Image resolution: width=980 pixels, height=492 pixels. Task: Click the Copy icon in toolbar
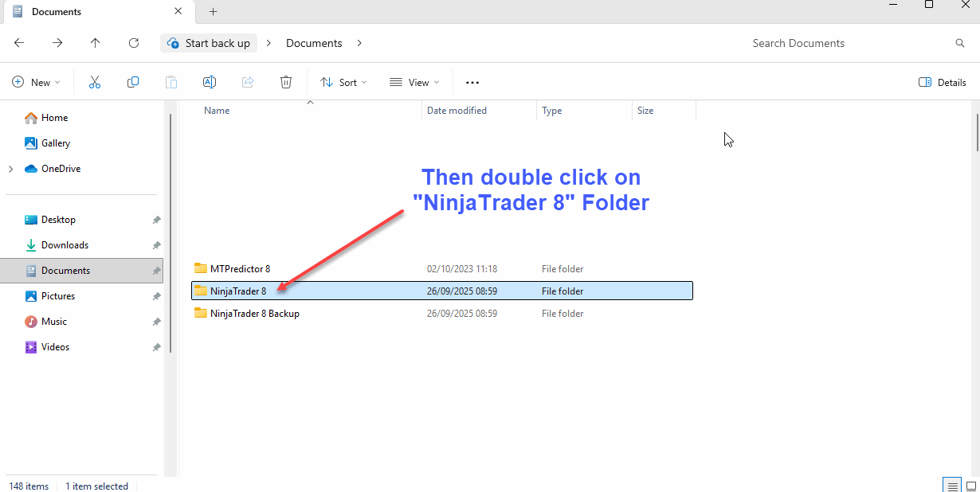[133, 82]
